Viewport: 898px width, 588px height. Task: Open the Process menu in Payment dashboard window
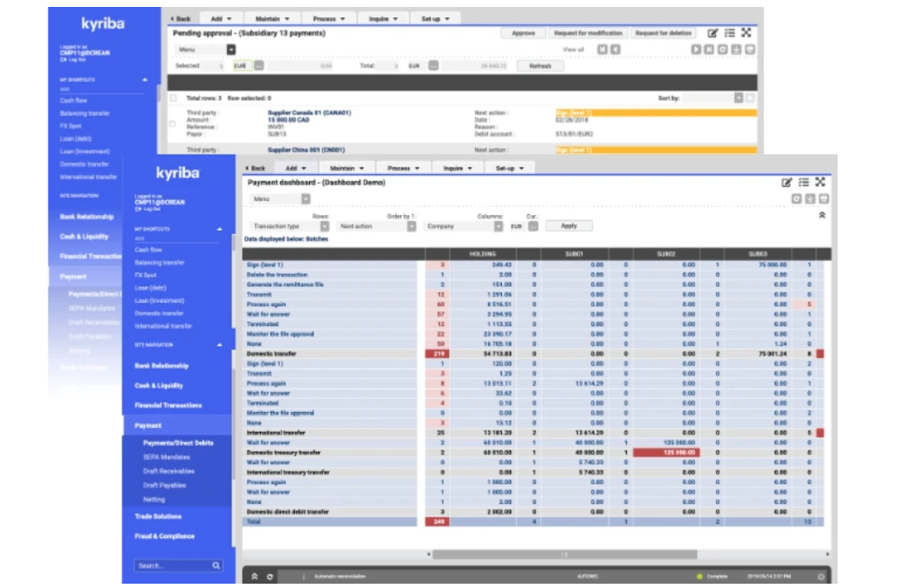click(x=403, y=168)
